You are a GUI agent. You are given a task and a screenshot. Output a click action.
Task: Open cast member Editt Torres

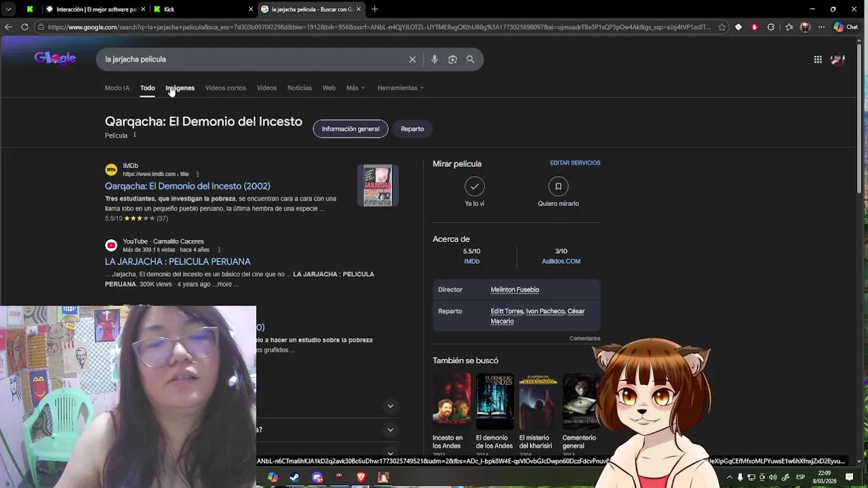[507, 312]
